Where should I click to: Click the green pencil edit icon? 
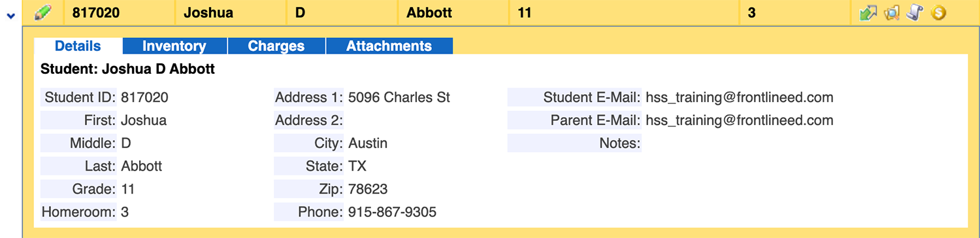pos(43,12)
